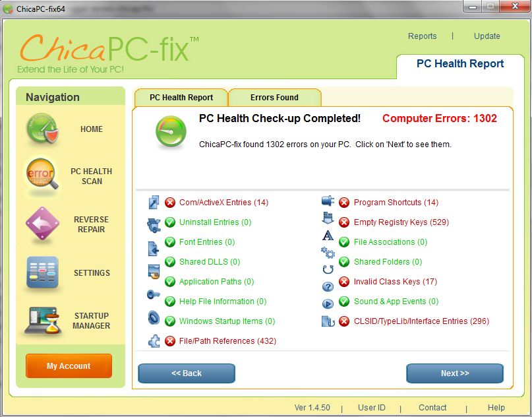
Task: Click red error icon beside CLSID/TypeLib/Interface Entries
Action: pos(344,321)
